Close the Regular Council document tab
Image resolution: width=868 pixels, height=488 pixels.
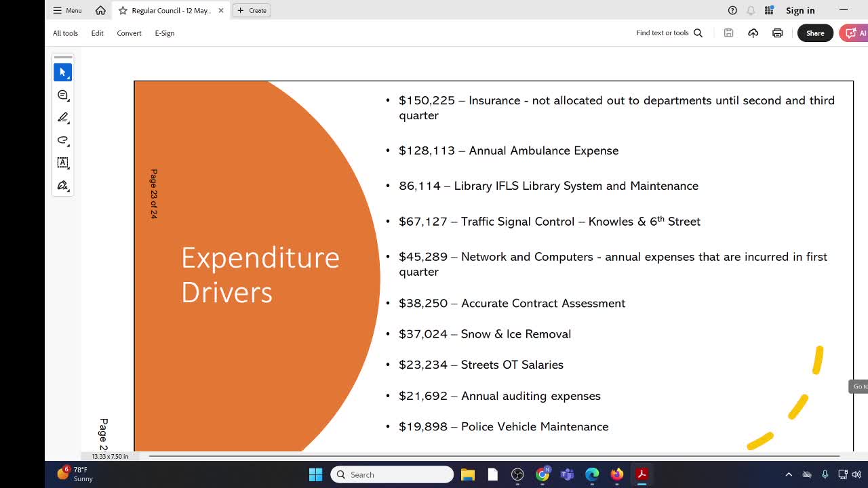[220, 10]
